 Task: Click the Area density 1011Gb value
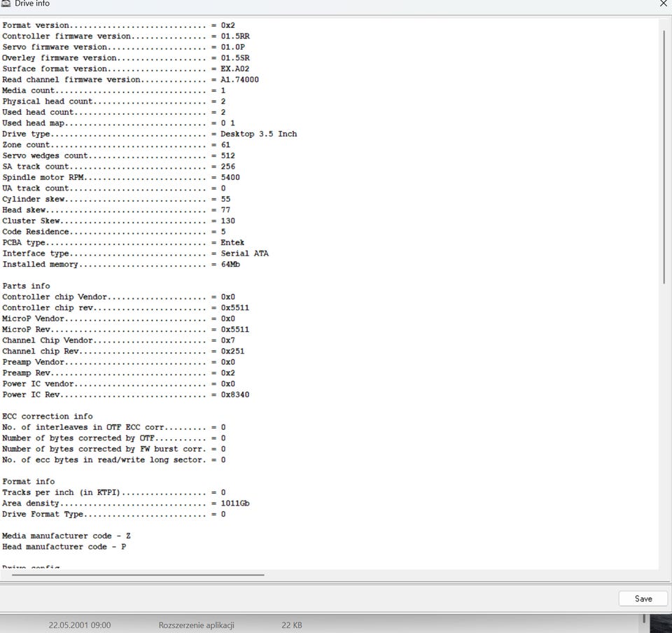click(235, 503)
